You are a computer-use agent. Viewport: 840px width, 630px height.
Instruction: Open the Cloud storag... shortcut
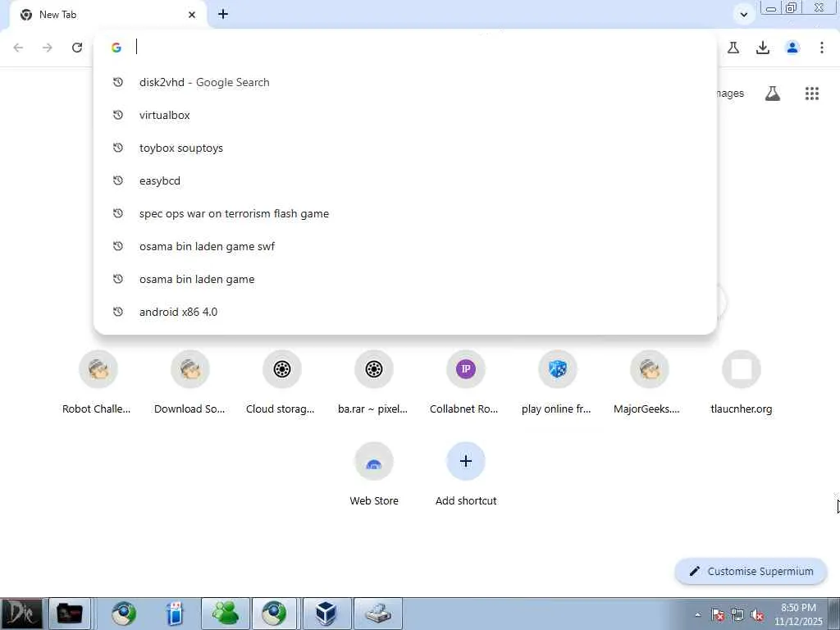(281, 382)
